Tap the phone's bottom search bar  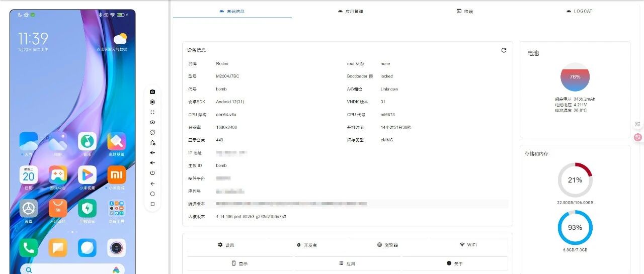pyautogui.click(x=72, y=269)
